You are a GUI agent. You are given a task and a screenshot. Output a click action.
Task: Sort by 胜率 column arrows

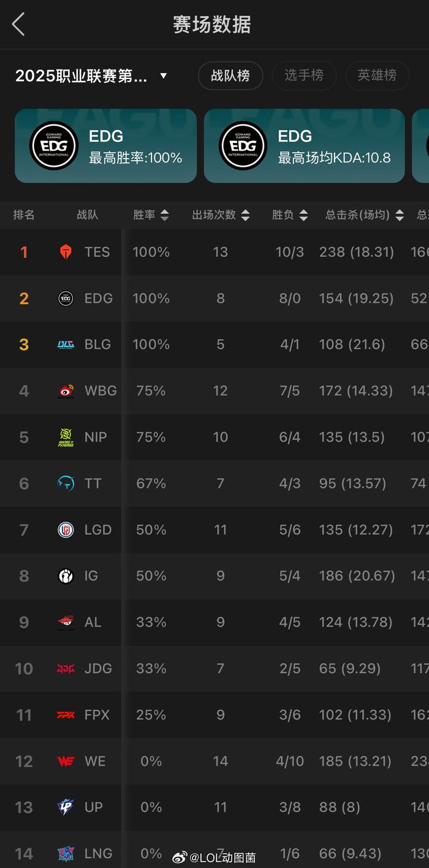[x=164, y=215]
